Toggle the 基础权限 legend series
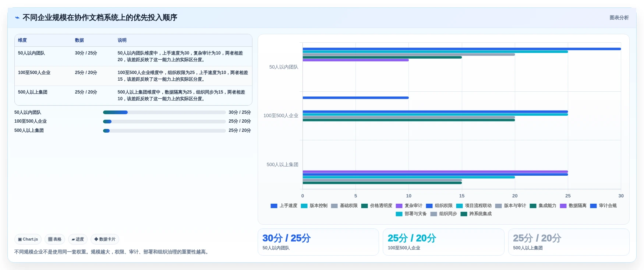 tap(344, 206)
